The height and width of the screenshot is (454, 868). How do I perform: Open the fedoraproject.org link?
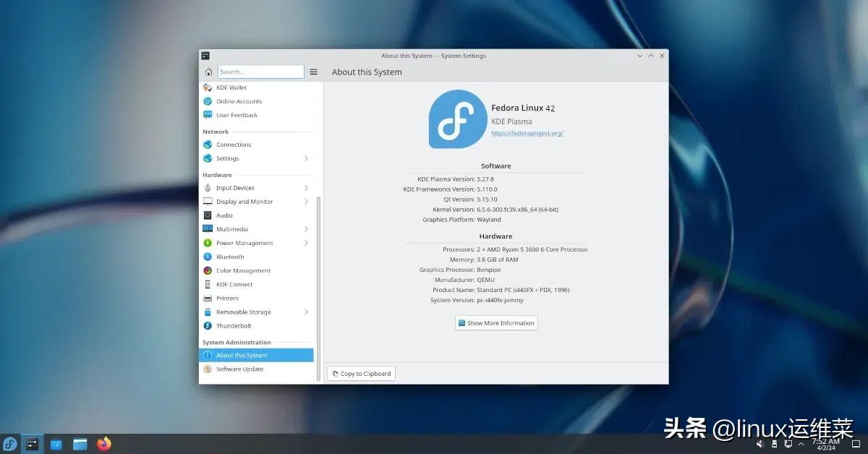pos(527,133)
